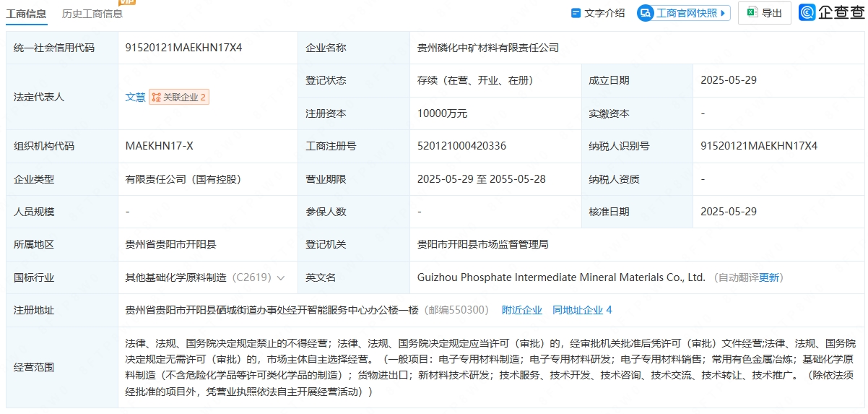Click the 经营范围 description text

(x=490, y=367)
